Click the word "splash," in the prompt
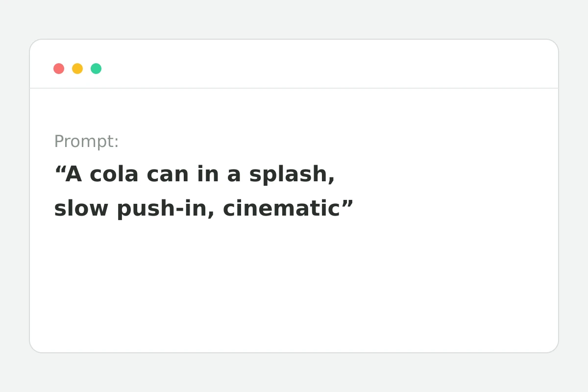 [292, 174]
